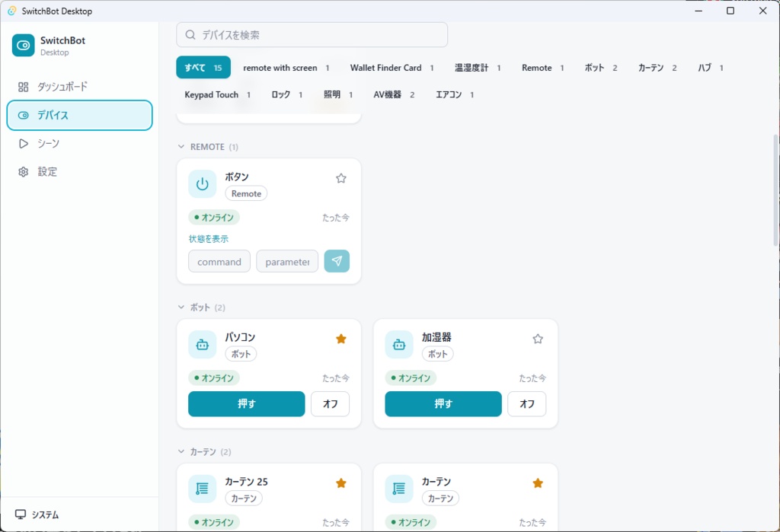The height and width of the screenshot is (532, 780).
Task: Filter by エアコン
Action: [x=455, y=94]
